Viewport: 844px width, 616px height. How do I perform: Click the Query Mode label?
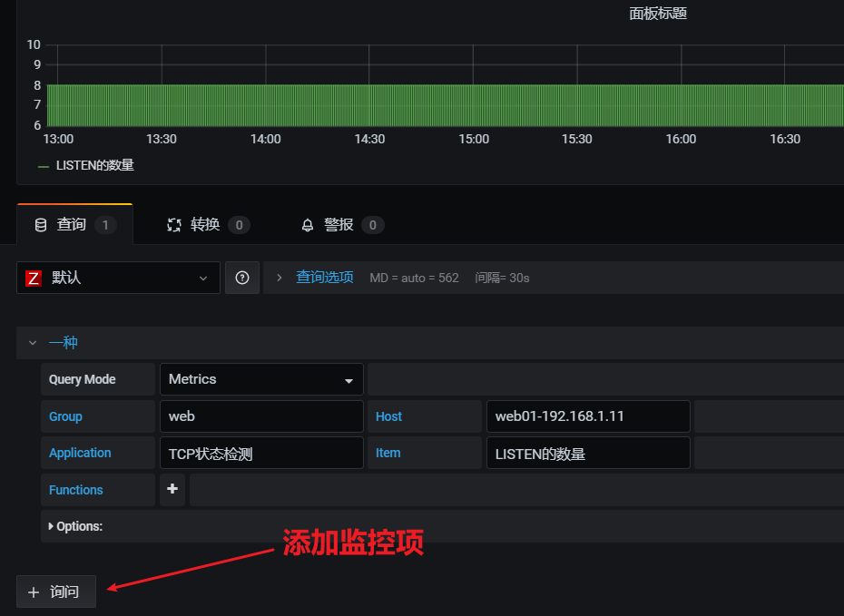point(83,379)
